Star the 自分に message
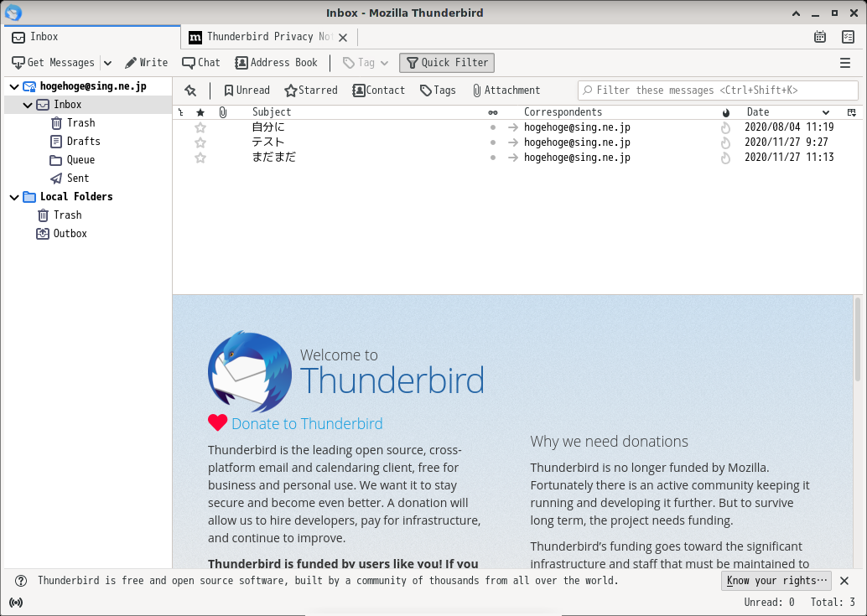 tap(200, 127)
